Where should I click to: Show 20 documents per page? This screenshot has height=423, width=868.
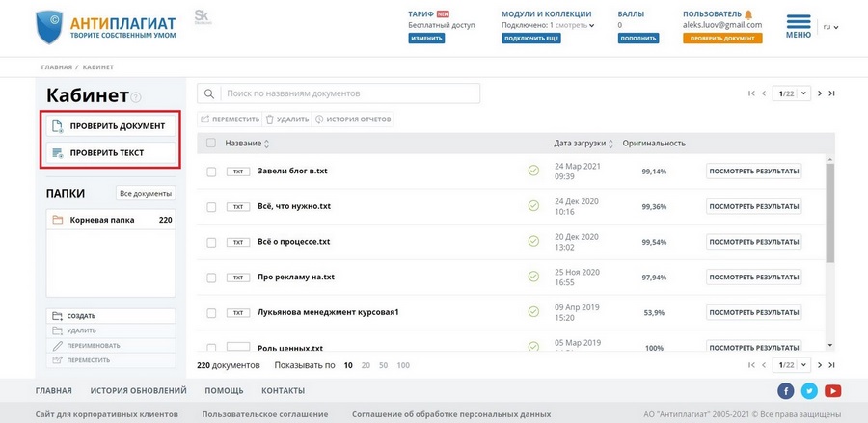click(366, 365)
